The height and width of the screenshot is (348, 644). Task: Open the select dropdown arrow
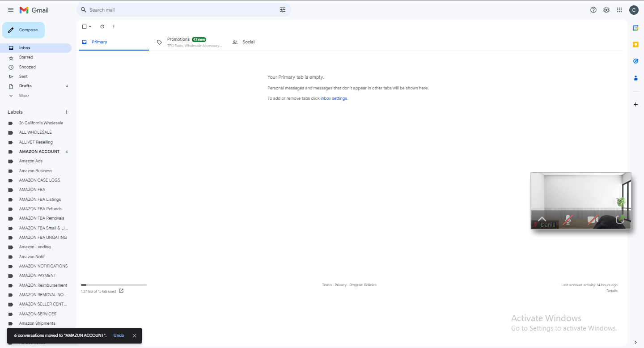point(90,27)
